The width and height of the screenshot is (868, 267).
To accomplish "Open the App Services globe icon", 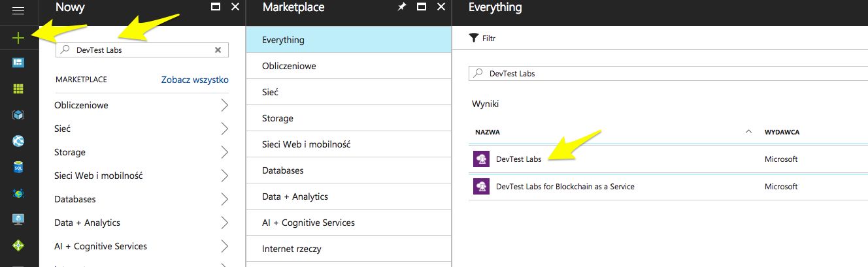I will coord(18,141).
